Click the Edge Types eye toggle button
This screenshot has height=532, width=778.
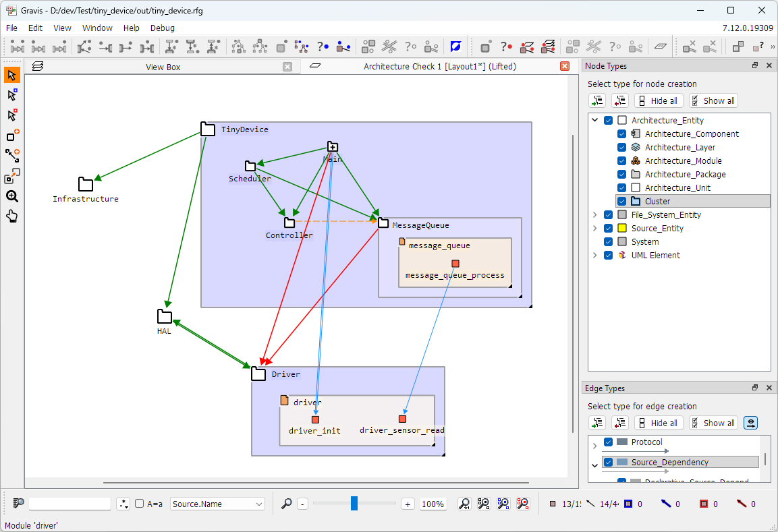click(751, 423)
